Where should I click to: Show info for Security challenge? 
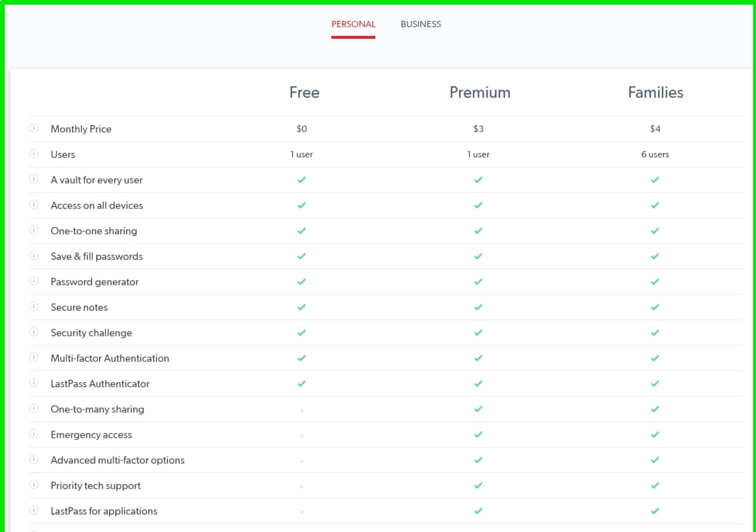pyautogui.click(x=34, y=332)
